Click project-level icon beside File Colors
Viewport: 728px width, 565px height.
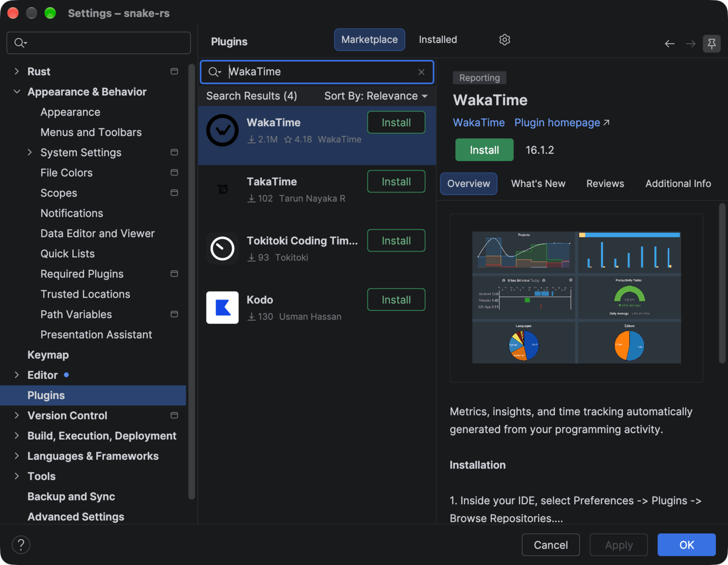coord(174,173)
